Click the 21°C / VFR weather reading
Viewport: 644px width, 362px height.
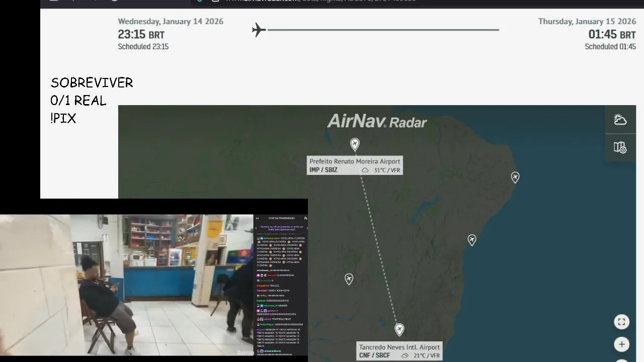click(x=427, y=355)
